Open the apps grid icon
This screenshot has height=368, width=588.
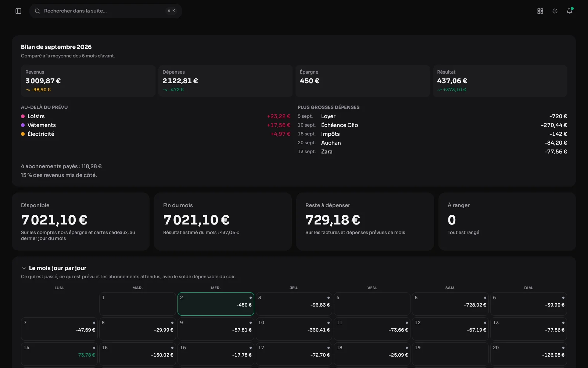540,11
